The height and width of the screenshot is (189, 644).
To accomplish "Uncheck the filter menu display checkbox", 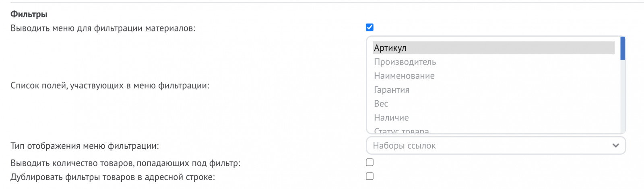I will pos(369,27).
